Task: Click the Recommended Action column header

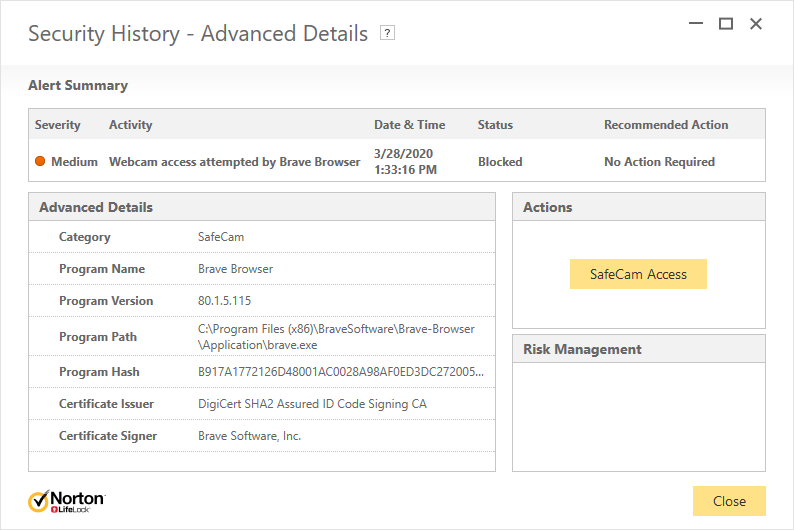Action: [x=666, y=125]
